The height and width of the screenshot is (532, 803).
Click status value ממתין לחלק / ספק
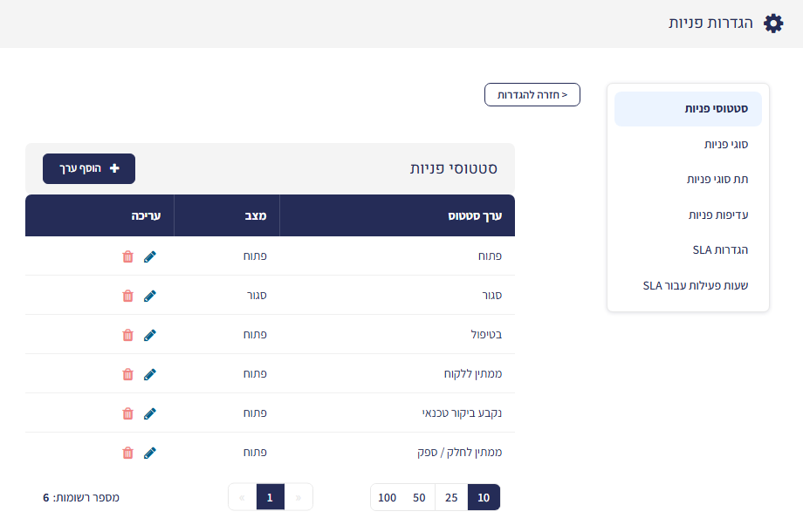click(459, 453)
